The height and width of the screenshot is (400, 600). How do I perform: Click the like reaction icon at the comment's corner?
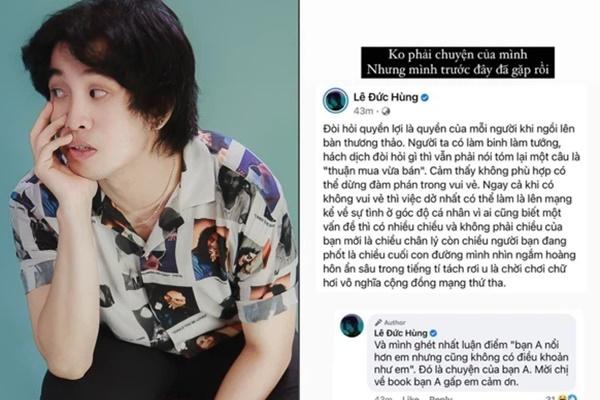pyautogui.click(x=572, y=397)
